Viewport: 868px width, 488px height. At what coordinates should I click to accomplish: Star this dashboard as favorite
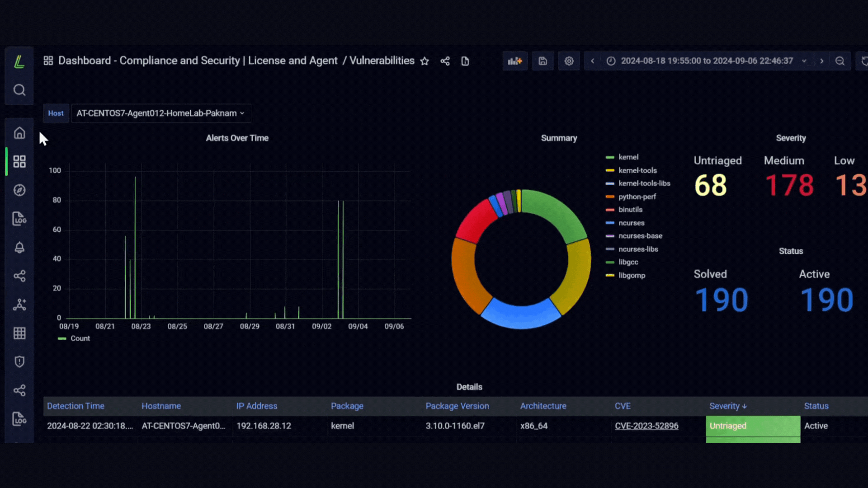tap(424, 61)
